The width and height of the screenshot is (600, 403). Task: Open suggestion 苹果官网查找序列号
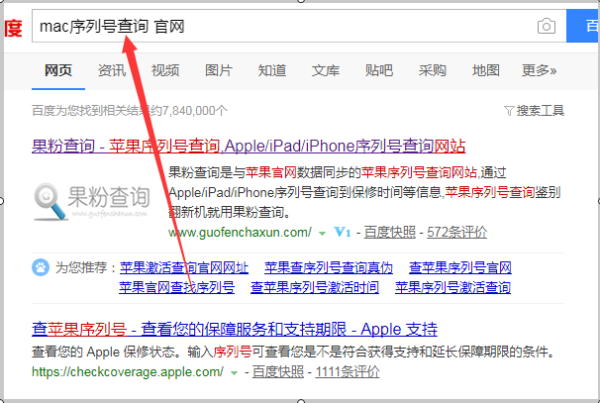[177, 287]
